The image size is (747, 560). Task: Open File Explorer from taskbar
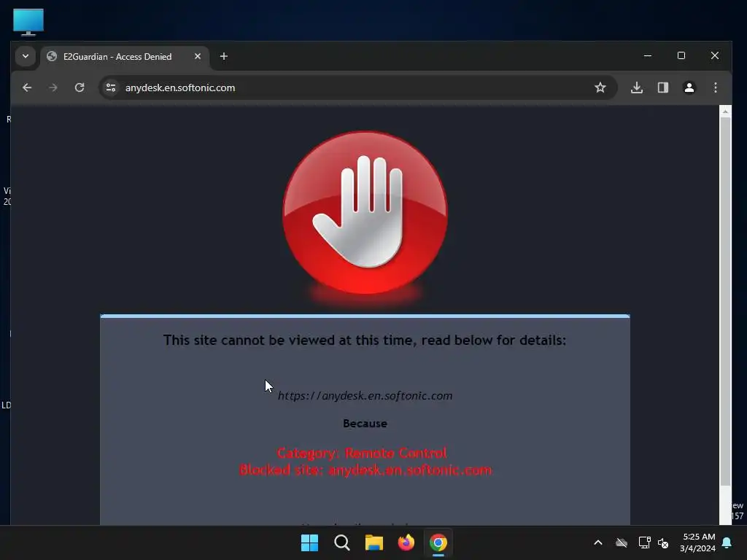374,542
